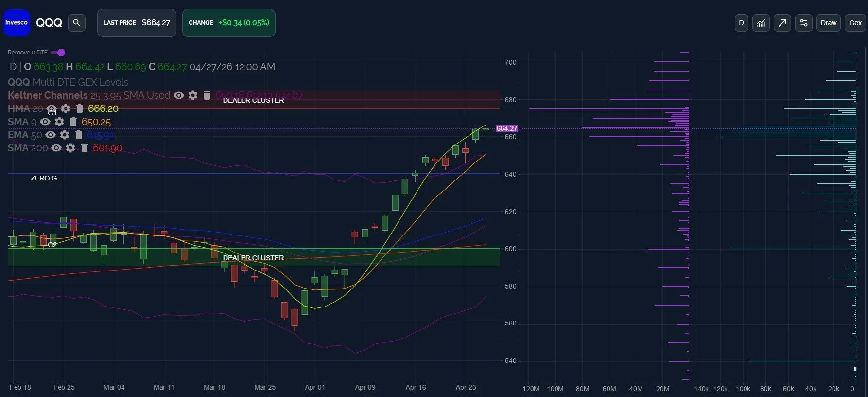Open the D timeframe selector button
This screenshot has height=397, width=868.
point(741,23)
